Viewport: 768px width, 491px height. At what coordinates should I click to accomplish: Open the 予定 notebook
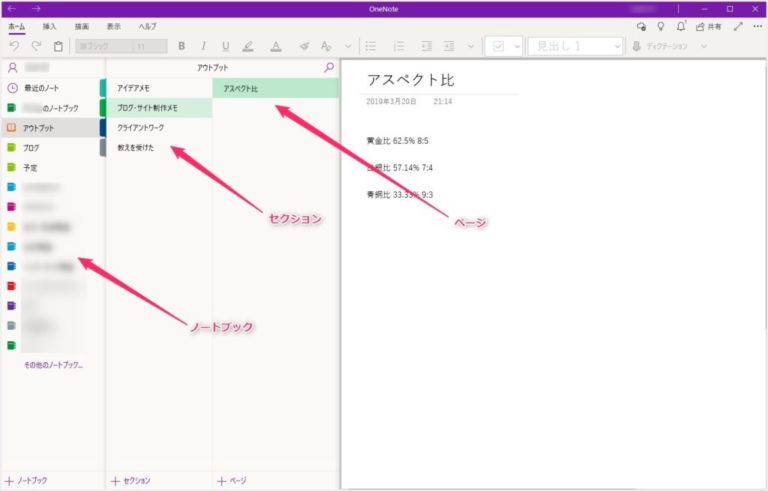[x=53, y=168]
